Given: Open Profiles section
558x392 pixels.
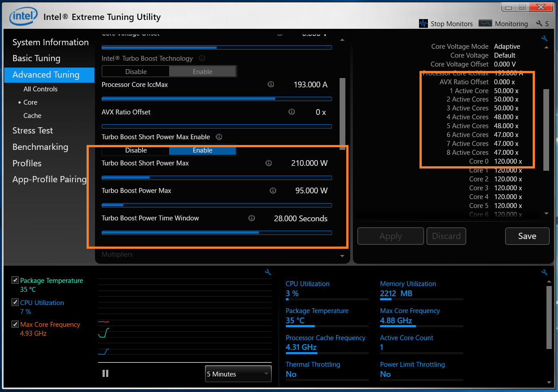Looking at the screenshot, I should (x=27, y=163).
